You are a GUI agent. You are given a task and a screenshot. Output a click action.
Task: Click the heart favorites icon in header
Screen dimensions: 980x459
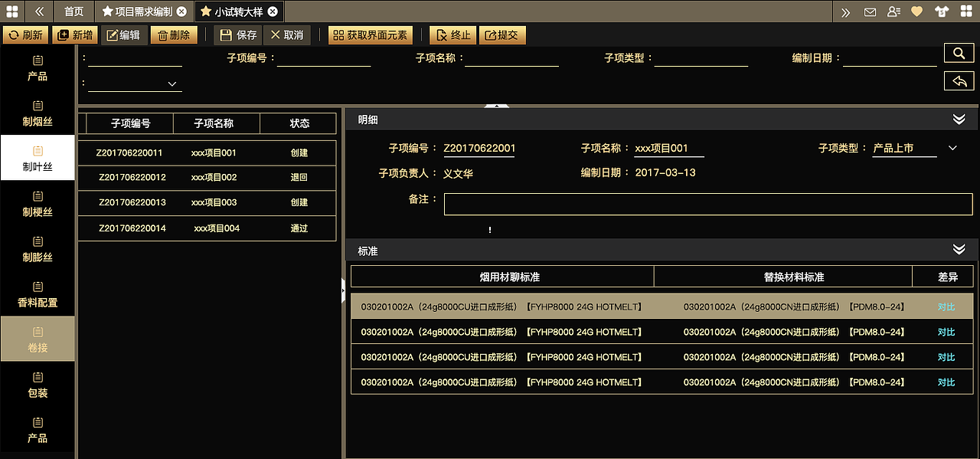(x=916, y=11)
